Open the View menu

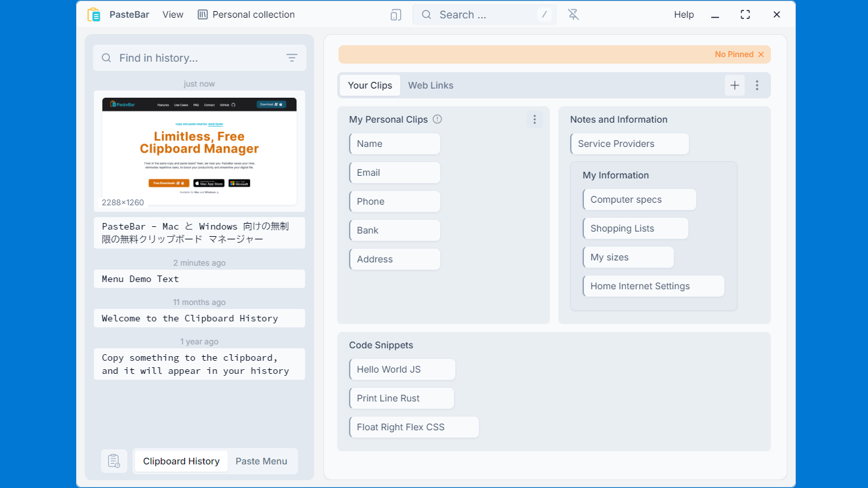(x=173, y=14)
